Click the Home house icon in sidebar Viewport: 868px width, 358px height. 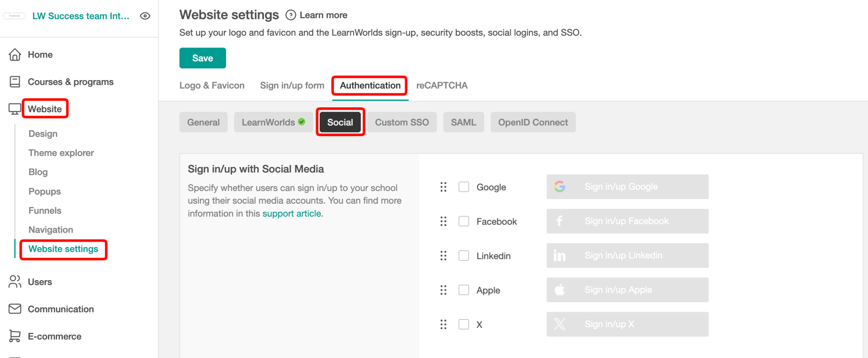click(15, 55)
